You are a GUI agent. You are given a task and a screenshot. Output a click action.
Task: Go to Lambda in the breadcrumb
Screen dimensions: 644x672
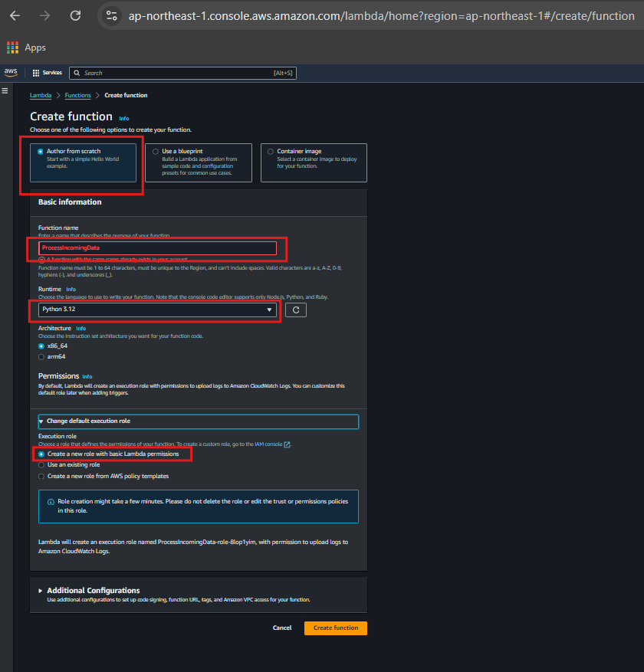click(41, 95)
